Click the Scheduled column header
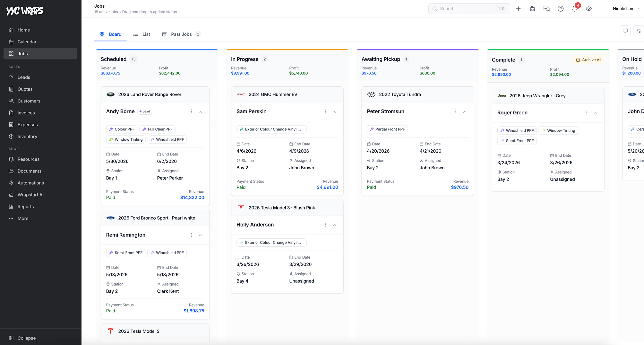 point(114,59)
